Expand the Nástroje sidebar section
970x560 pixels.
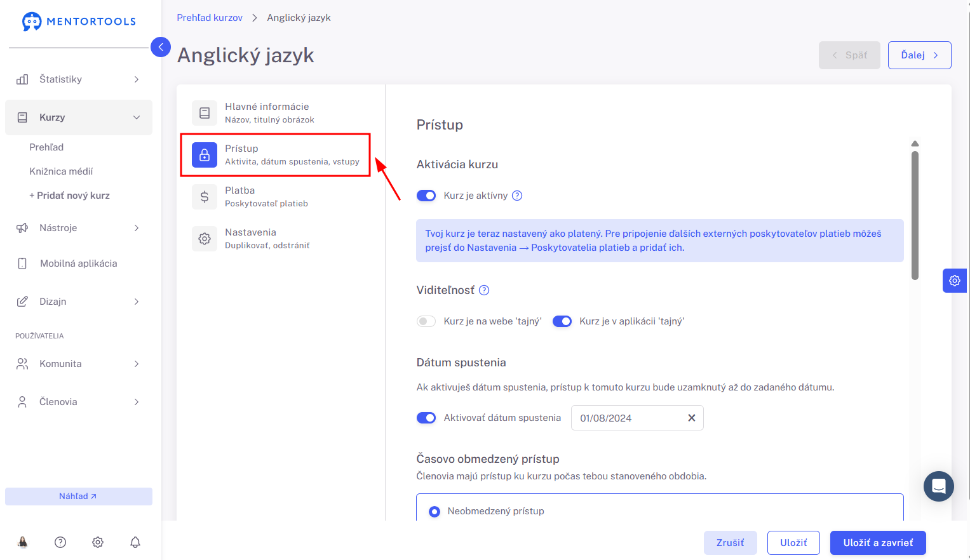[x=79, y=228]
